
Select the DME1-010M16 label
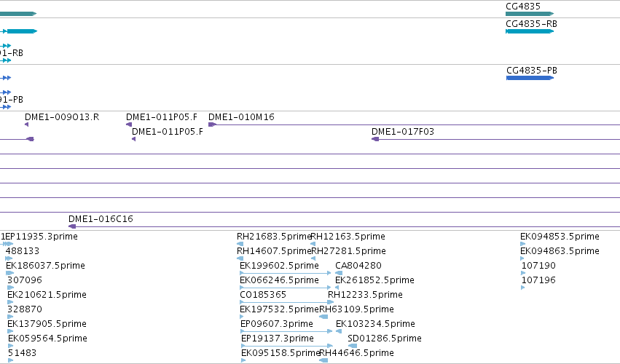[x=241, y=117]
